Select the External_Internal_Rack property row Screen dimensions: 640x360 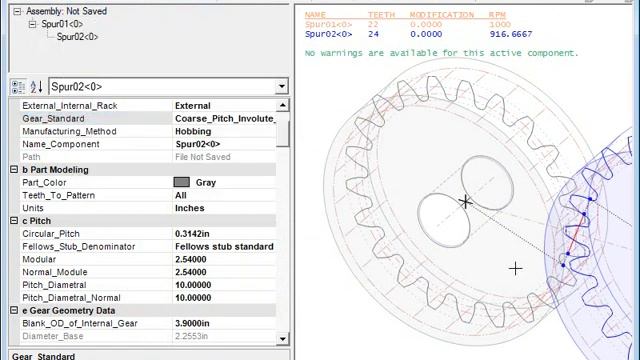tap(149, 105)
